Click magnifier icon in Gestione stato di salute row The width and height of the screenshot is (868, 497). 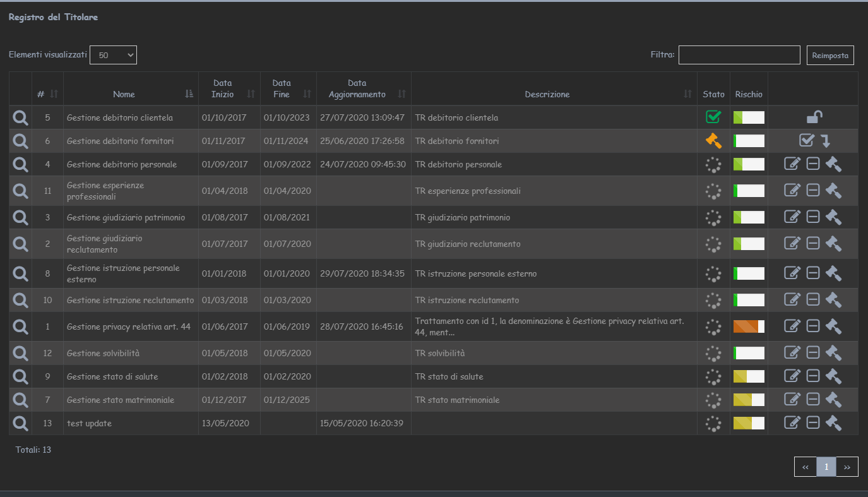tap(21, 376)
